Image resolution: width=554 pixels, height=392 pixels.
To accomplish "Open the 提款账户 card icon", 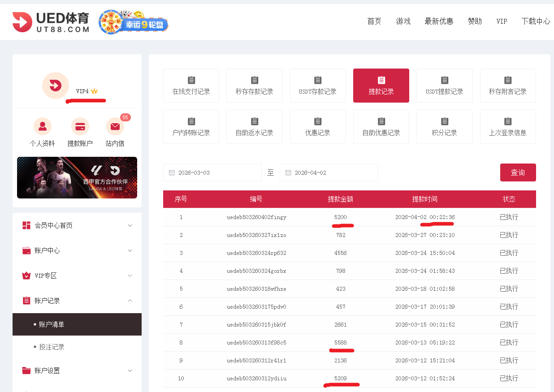I will [x=80, y=127].
